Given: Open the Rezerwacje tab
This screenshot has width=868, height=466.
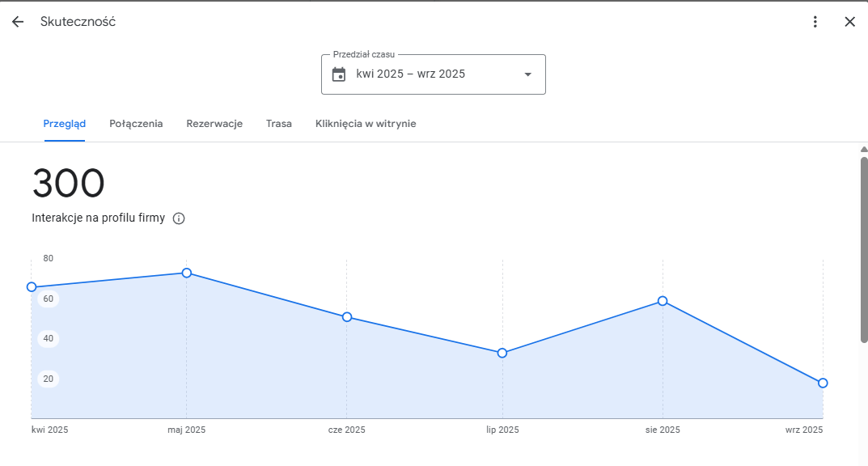Looking at the screenshot, I should point(214,124).
